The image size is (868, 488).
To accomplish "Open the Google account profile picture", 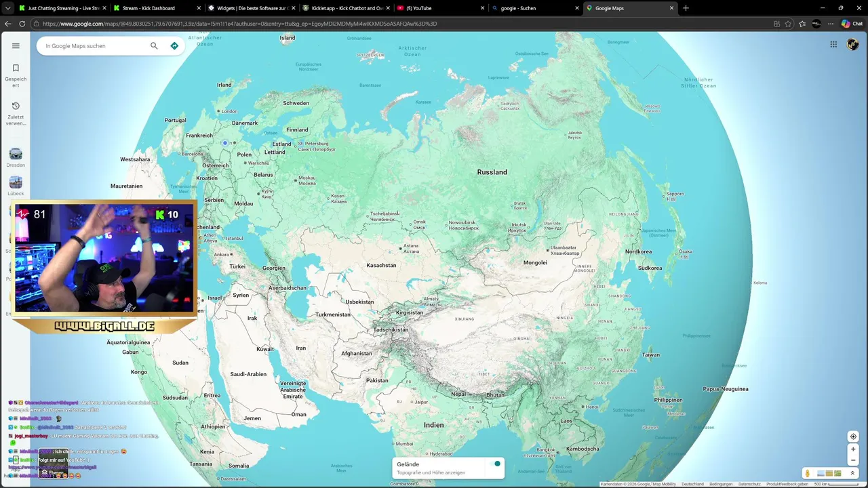I will click(852, 45).
